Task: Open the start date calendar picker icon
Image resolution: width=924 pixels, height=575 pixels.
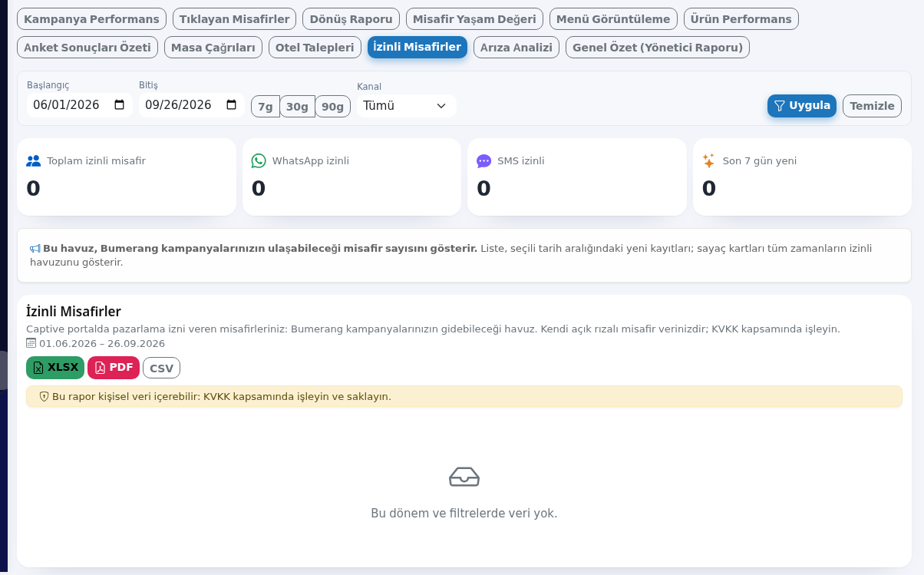Action: pyautogui.click(x=120, y=105)
